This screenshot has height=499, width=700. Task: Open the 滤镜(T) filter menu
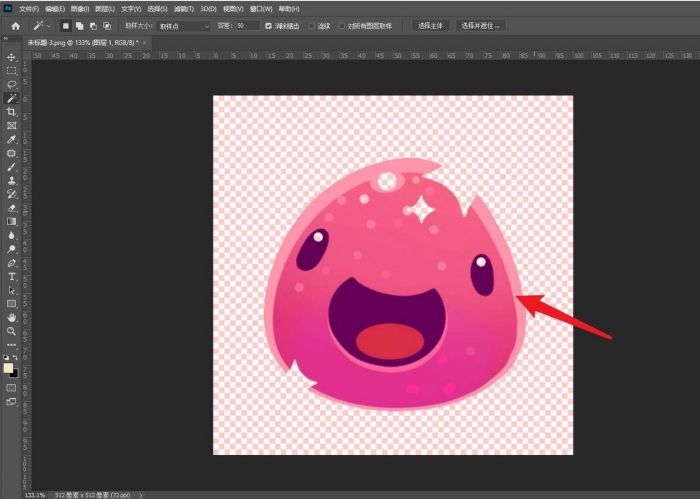[x=182, y=8]
